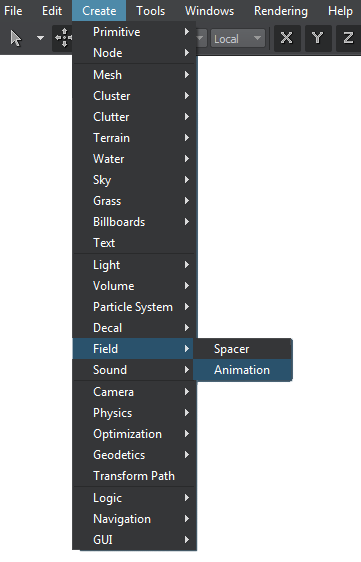Open the Local coordinate dropdown

coord(238,38)
